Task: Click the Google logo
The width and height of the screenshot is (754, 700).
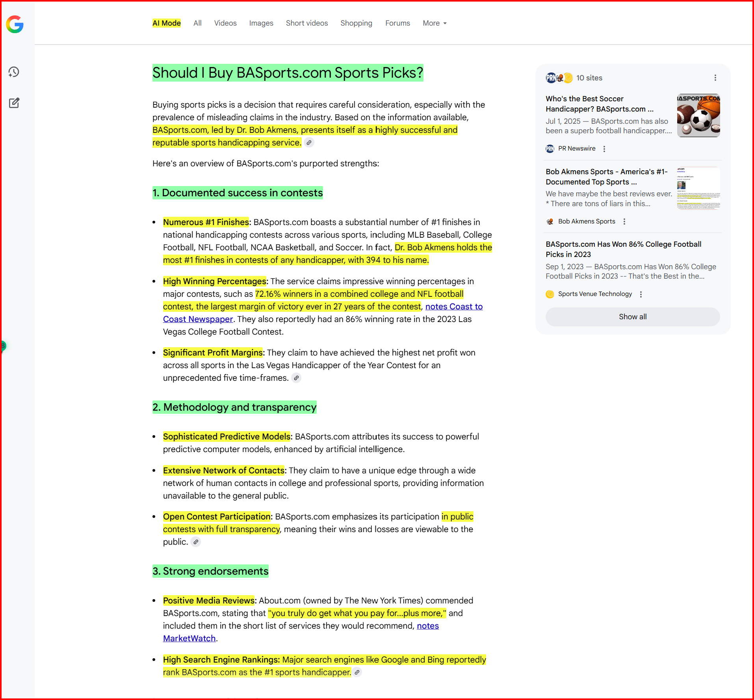Action: [15, 24]
